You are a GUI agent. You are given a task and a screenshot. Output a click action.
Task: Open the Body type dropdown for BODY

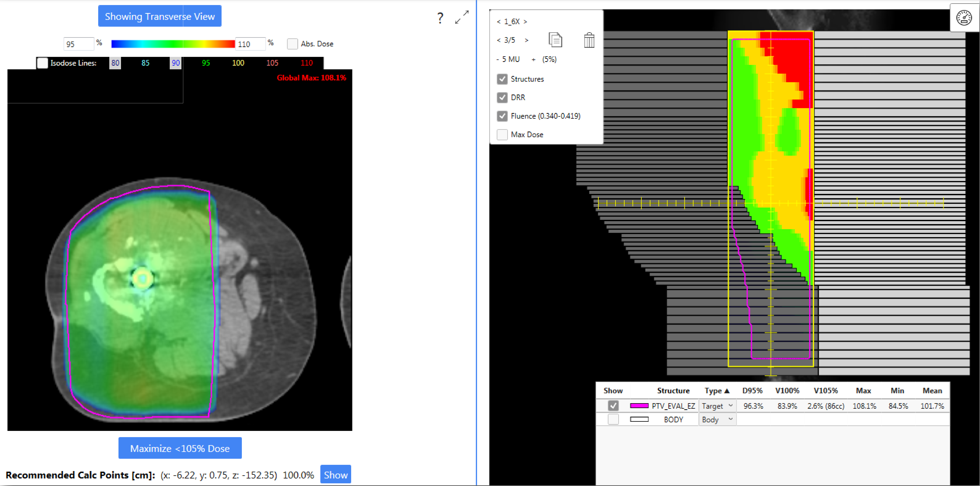717,419
